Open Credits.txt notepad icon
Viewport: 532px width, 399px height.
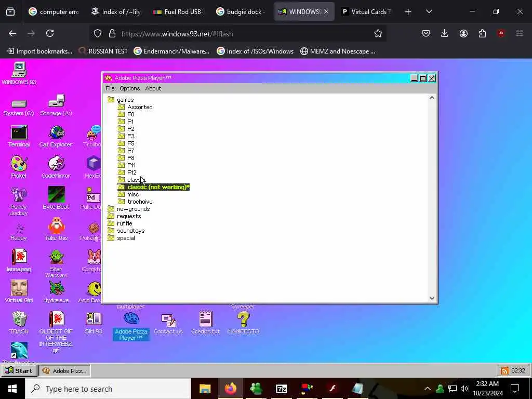coord(206,323)
